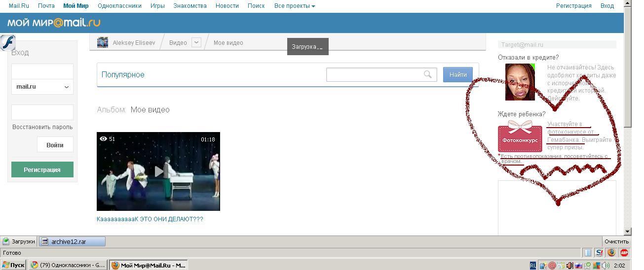Screen dimensions: 644x270
Task: Click the page icon in the status bar
Action: point(587,253)
